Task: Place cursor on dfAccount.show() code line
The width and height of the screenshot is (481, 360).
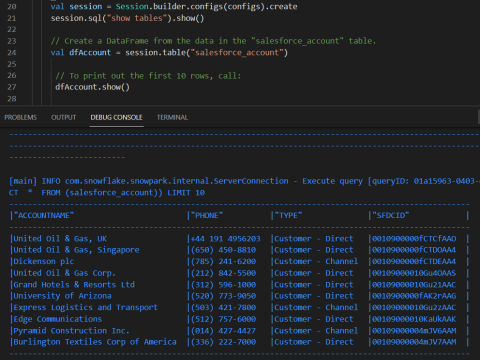Action: (x=92, y=87)
